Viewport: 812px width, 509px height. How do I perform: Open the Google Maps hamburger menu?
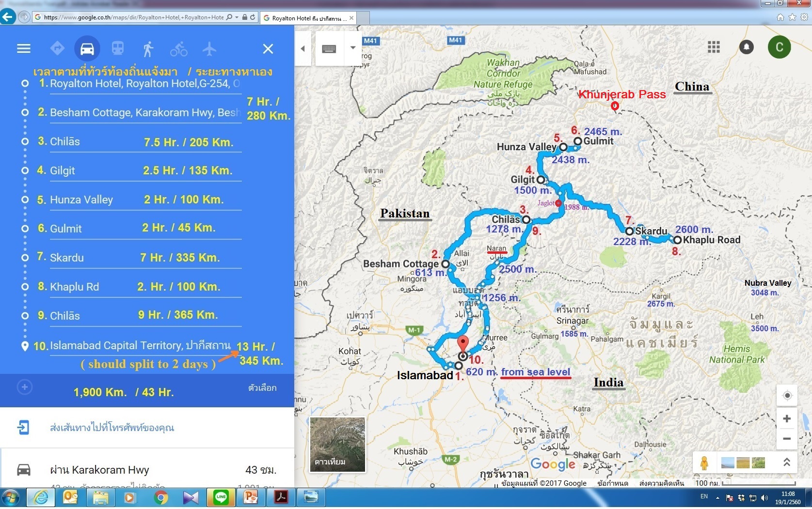tap(23, 48)
